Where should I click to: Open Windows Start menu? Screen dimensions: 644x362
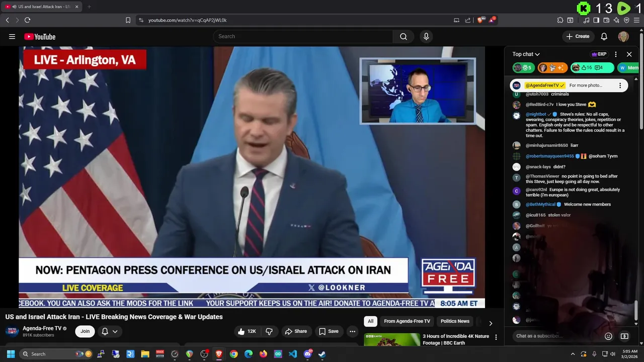coord(11,354)
